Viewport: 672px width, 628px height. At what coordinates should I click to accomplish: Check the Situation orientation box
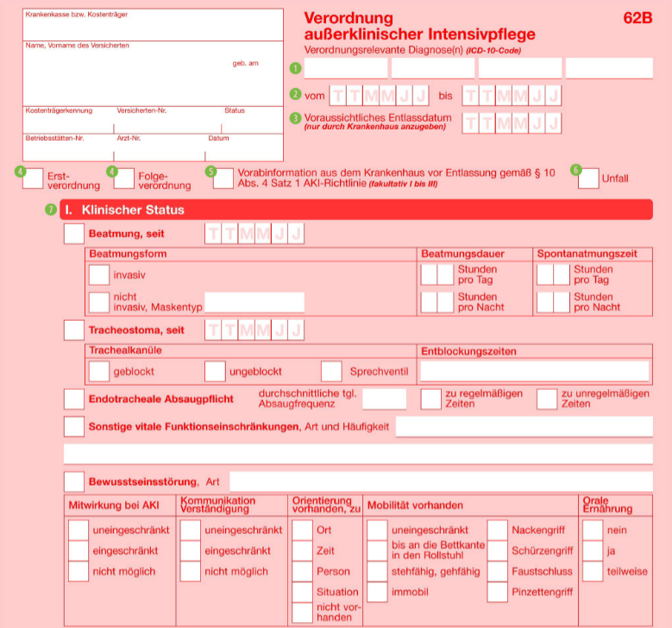(x=302, y=592)
